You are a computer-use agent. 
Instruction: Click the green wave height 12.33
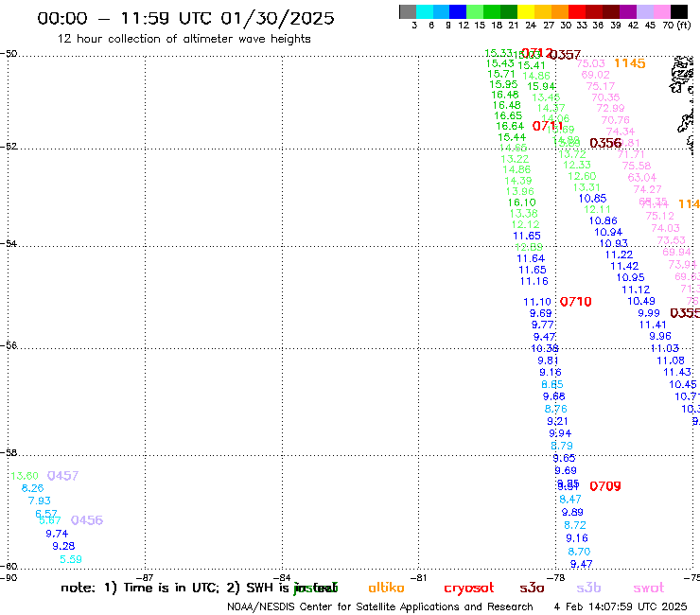coord(577,165)
